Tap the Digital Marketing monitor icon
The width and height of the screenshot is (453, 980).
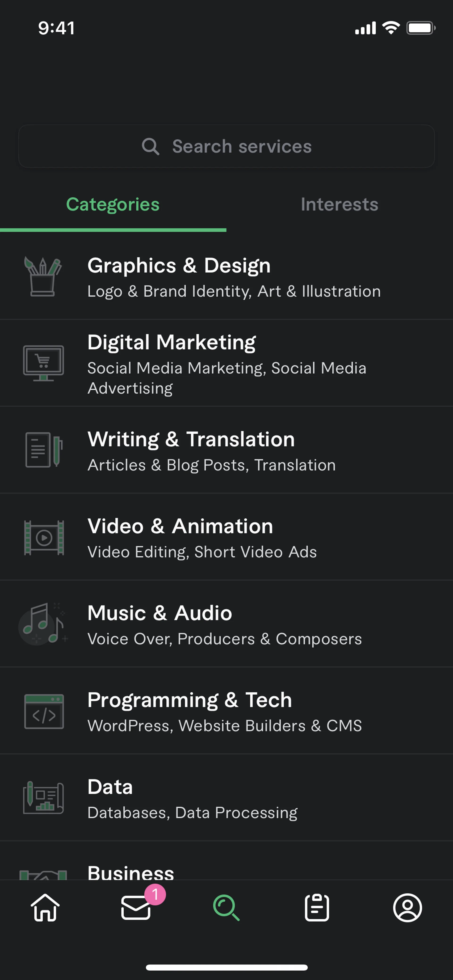43,363
